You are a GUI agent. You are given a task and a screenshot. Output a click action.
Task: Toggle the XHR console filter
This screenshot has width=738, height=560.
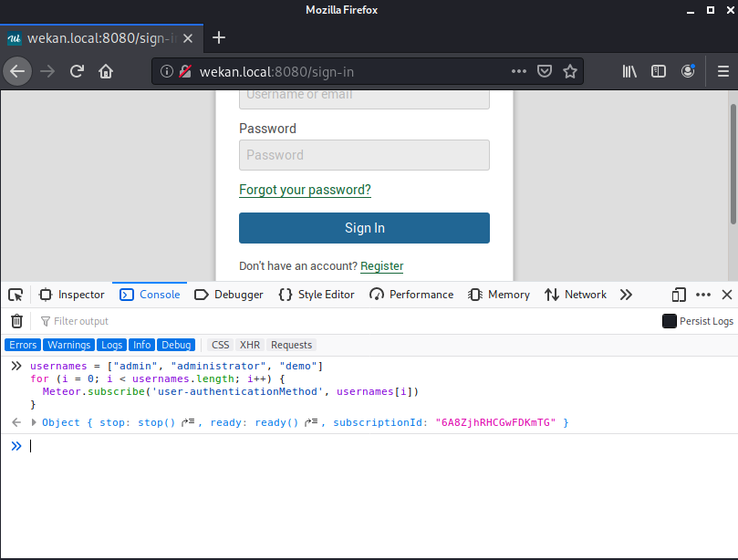click(x=249, y=345)
